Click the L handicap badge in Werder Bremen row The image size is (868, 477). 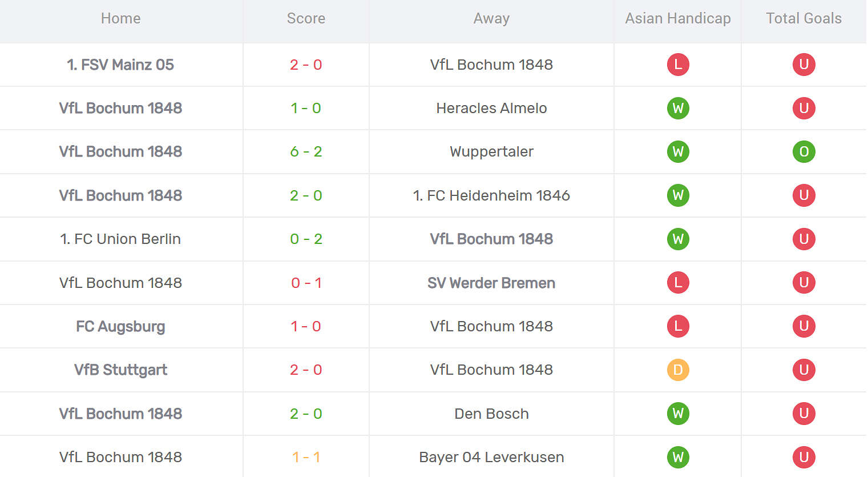[678, 282]
